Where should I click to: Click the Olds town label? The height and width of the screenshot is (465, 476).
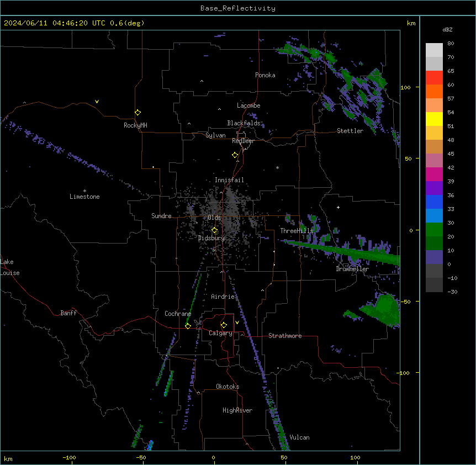point(214,218)
